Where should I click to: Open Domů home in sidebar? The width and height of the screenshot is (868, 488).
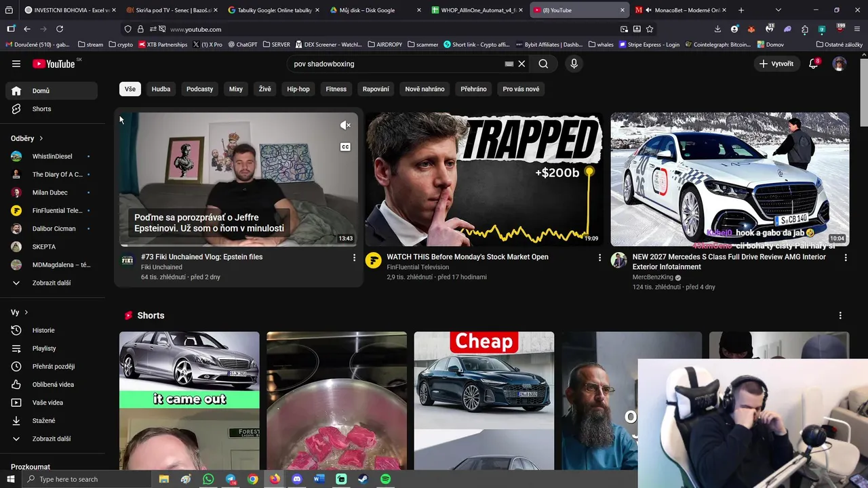pos(52,91)
